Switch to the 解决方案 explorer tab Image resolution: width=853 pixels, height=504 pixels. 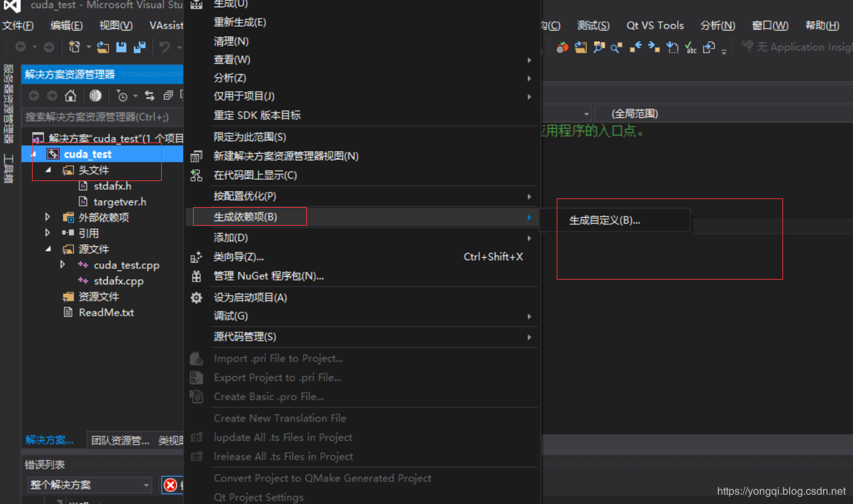(50, 440)
